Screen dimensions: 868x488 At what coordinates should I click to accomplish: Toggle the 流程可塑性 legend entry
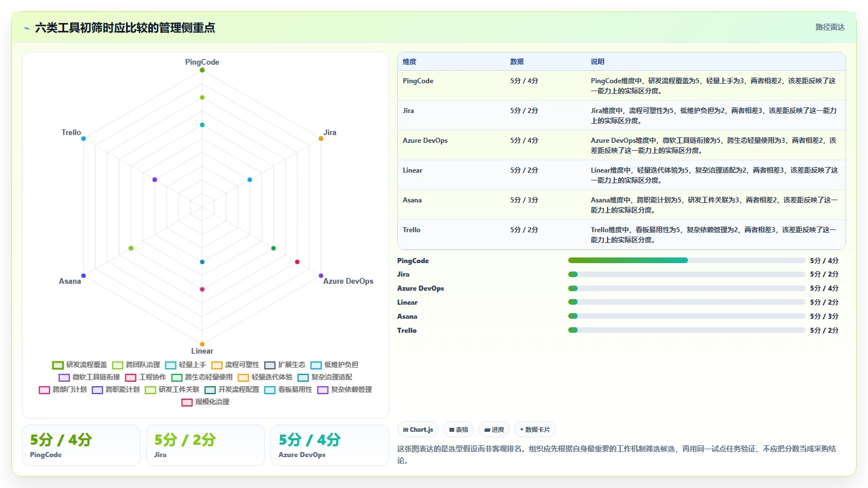pos(235,365)
